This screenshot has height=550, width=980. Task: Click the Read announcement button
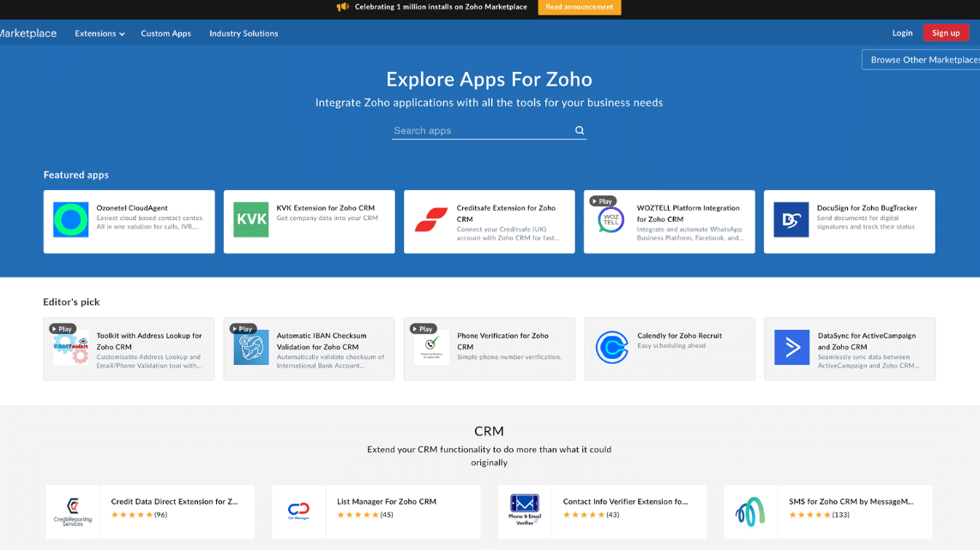coord(579,7)
